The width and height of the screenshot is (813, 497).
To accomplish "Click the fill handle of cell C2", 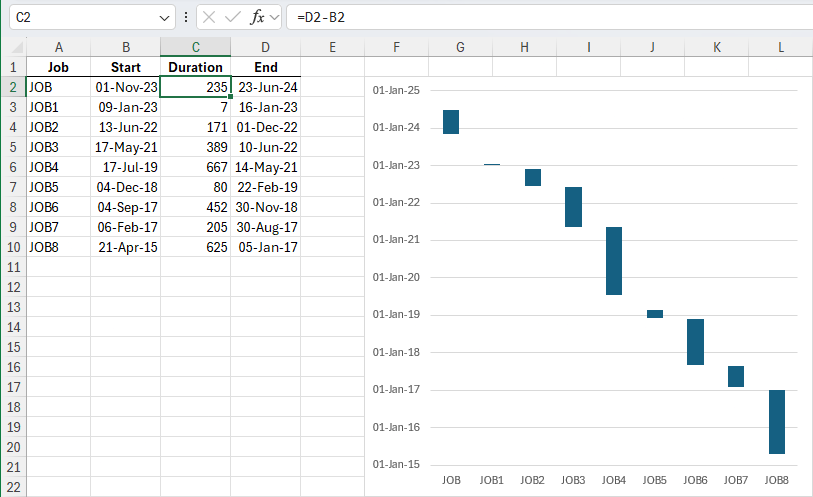I will [x=230, y=96].
